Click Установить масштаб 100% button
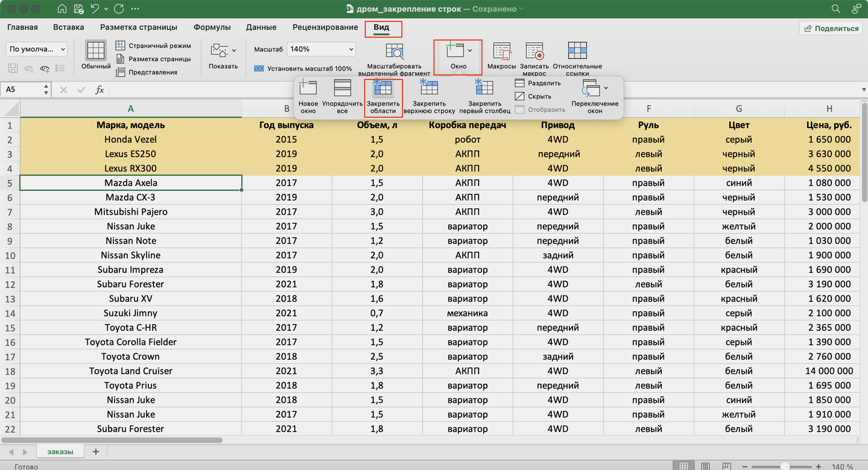The image size is (868, 470). coord(303,69)
